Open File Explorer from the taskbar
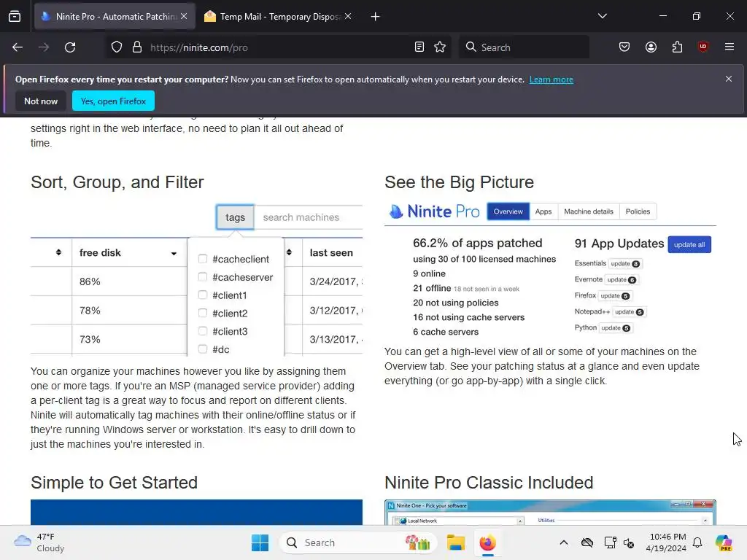The image size is (747, 560). pyautogui.click(x=455, y=542)
